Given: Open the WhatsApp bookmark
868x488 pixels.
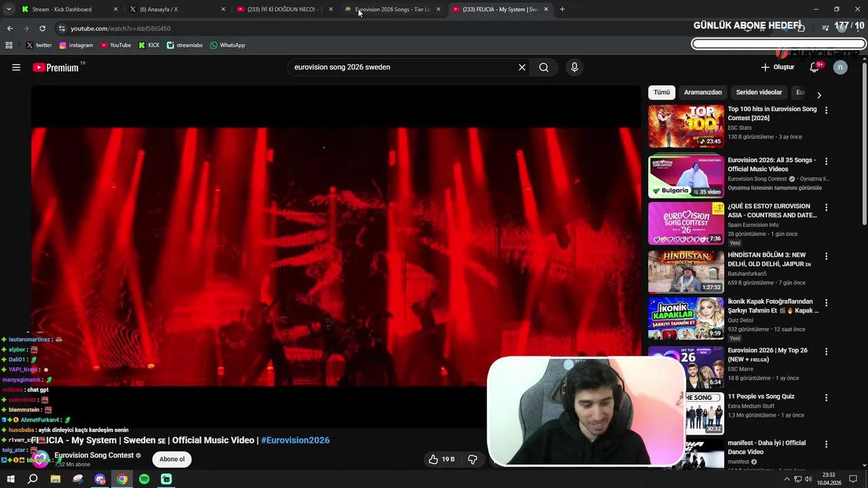Looking at the screenshot, I should (x=227, y=45).
